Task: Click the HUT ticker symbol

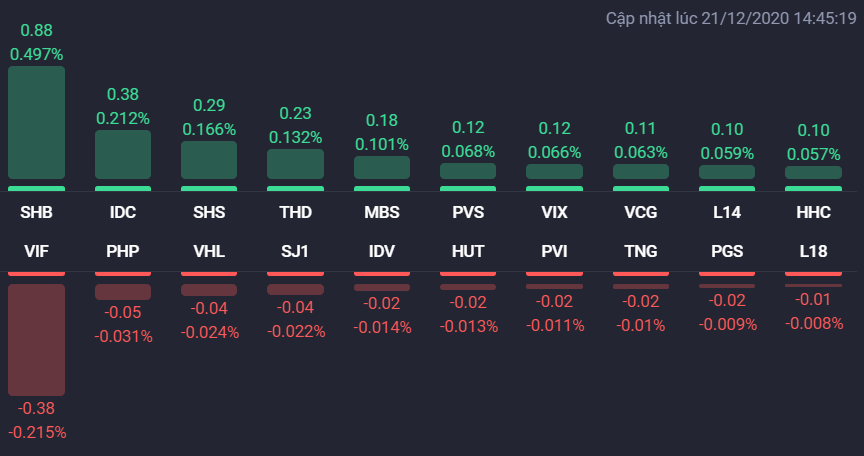Action: pos(468,251)
